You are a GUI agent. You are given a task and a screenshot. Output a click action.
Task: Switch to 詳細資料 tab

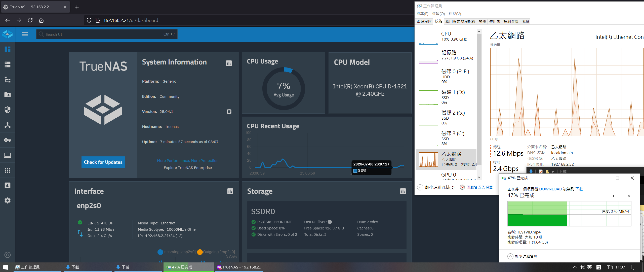[511, 21]
